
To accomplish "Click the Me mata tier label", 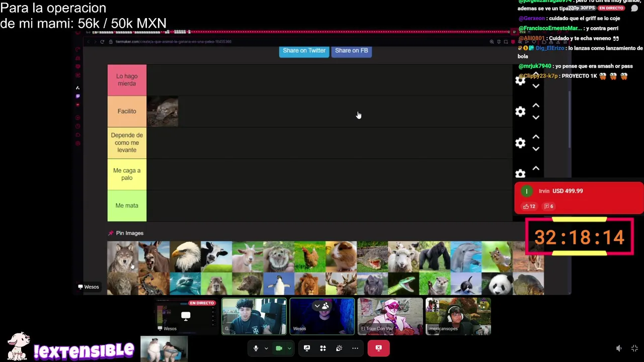I will point(127,206).
